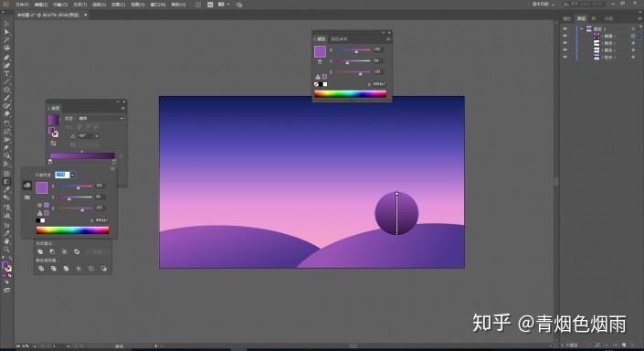Close the open document tab
The width and height of the screenshot is (644, 351).
(86, 15)
